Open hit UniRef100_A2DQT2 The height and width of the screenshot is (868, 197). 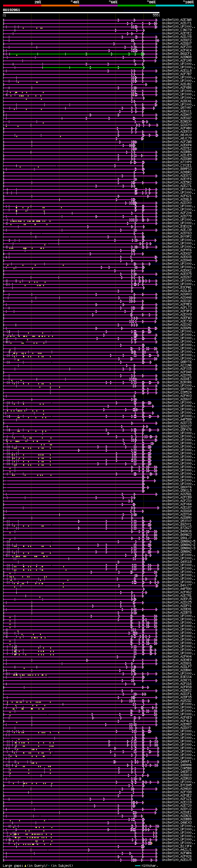pos(177,40)
